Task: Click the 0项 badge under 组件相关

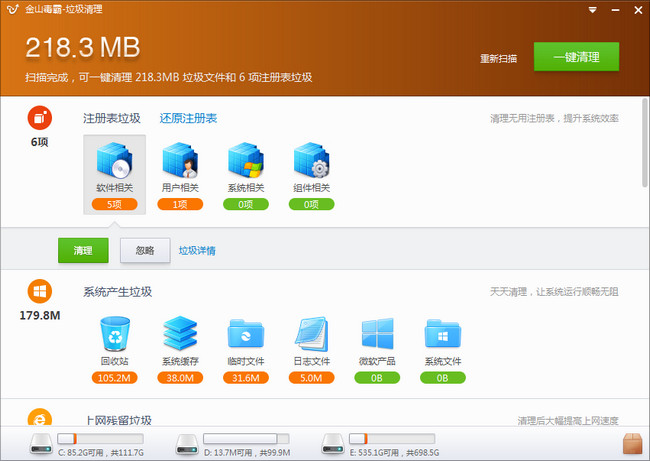Action: (311, 204)
